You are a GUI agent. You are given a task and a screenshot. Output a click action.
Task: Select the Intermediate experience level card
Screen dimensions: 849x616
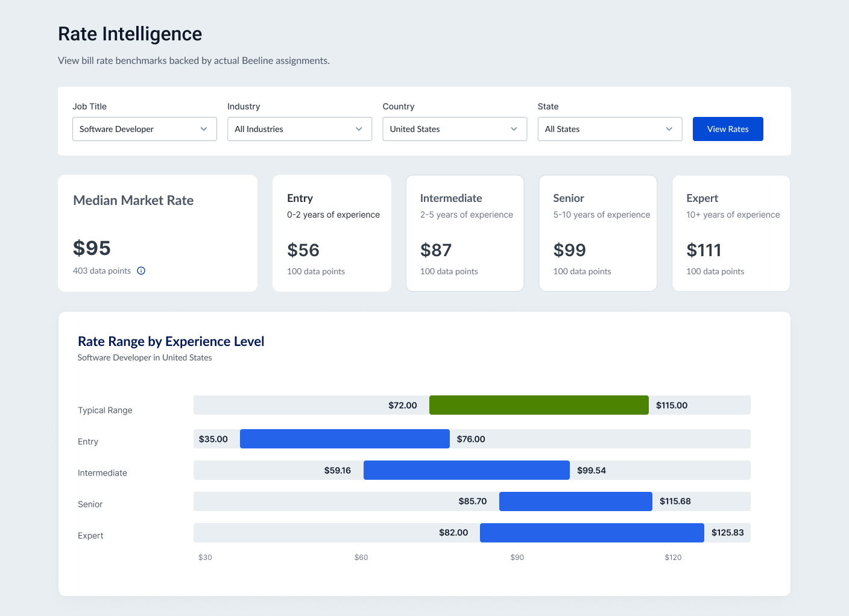(465, 233)
